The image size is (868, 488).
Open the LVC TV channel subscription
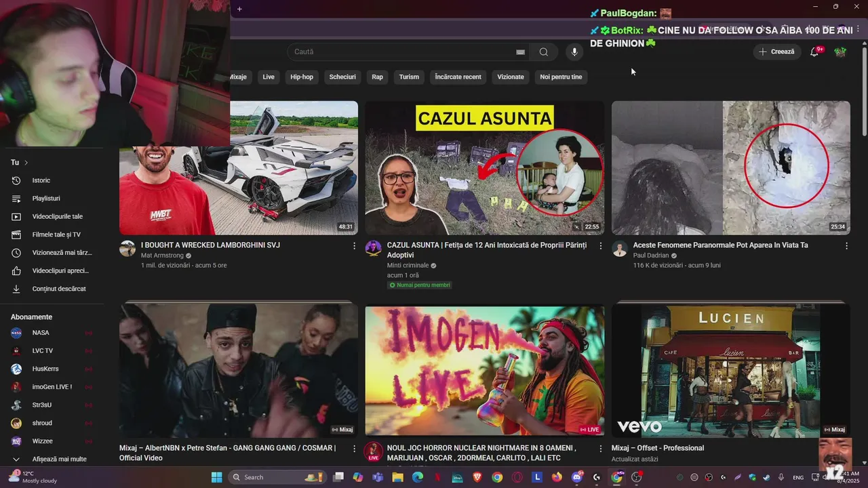click(x=51, y=350)
